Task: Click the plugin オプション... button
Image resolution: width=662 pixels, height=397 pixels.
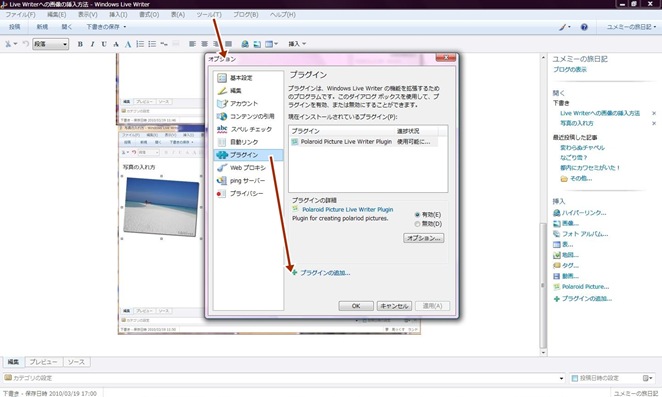Action: 423,238
